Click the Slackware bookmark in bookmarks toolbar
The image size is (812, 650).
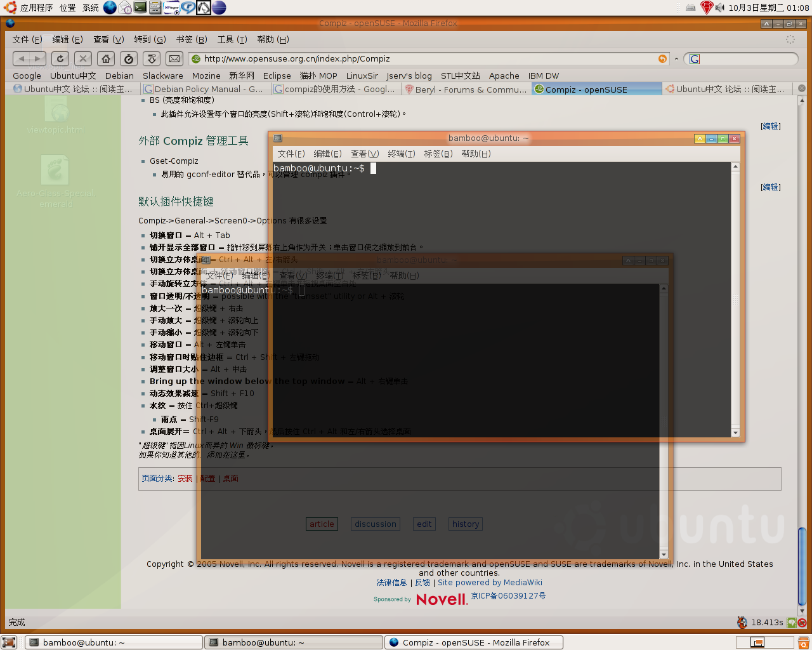pyautogui.click(x=163, y=76)
